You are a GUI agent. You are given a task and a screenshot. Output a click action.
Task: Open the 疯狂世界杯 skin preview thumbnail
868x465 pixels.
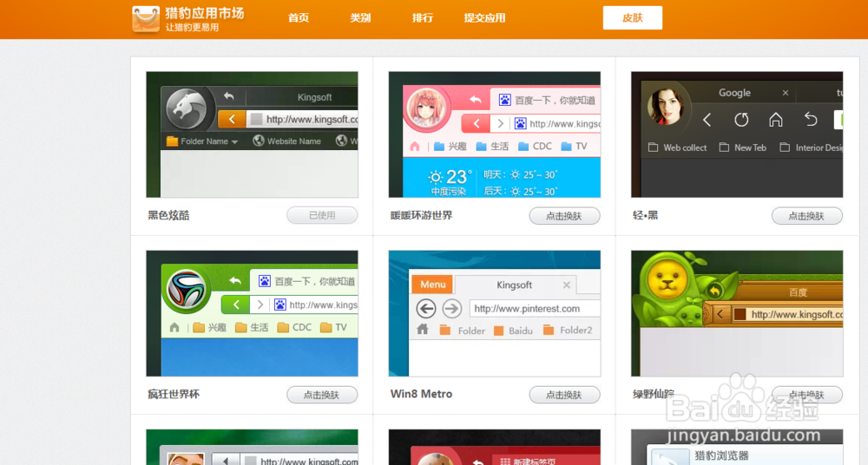252,313
